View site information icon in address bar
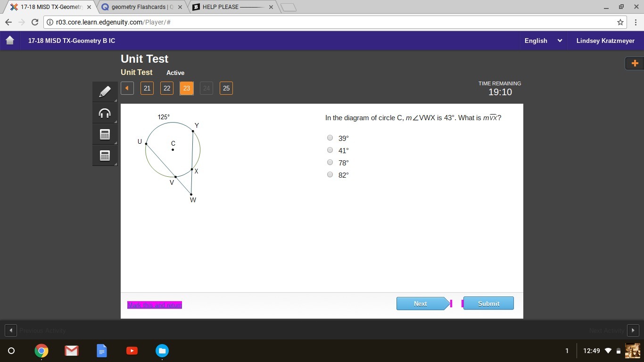The image size is (644, 362). coord(50,22)
